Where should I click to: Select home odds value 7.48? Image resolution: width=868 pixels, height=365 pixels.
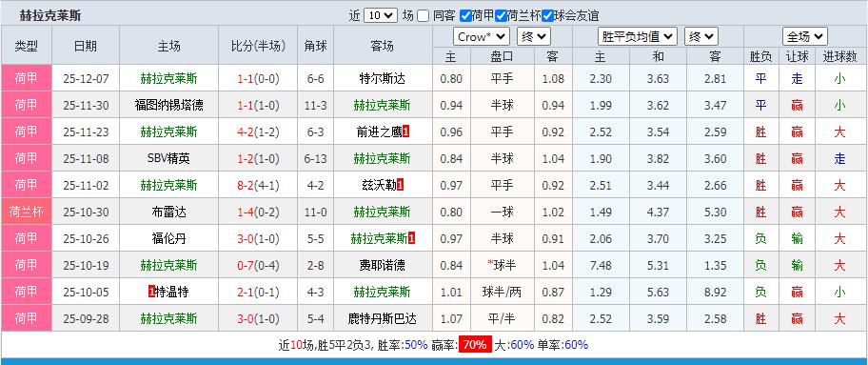tap(601, 265)
